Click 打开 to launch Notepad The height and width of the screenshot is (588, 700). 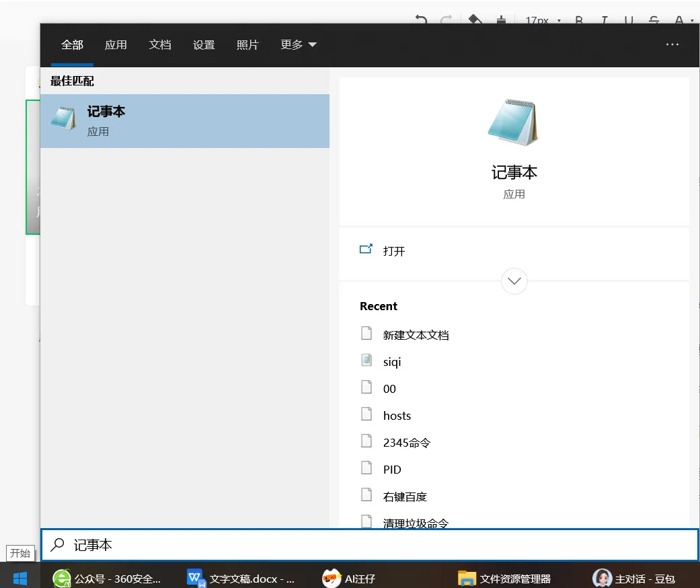point(394,251)
